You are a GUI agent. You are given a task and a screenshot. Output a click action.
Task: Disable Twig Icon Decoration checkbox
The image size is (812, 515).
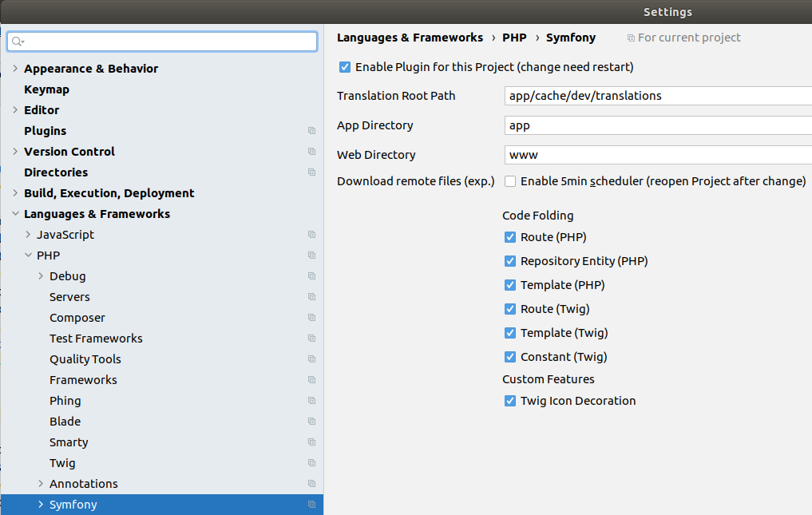click(x=510, y=401)
